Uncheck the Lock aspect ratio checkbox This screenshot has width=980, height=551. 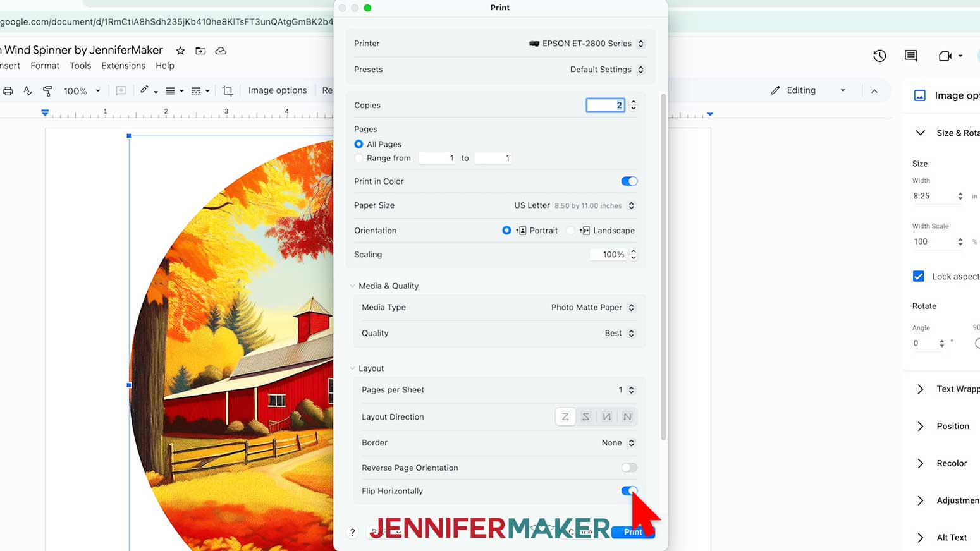tap(919, 276)
